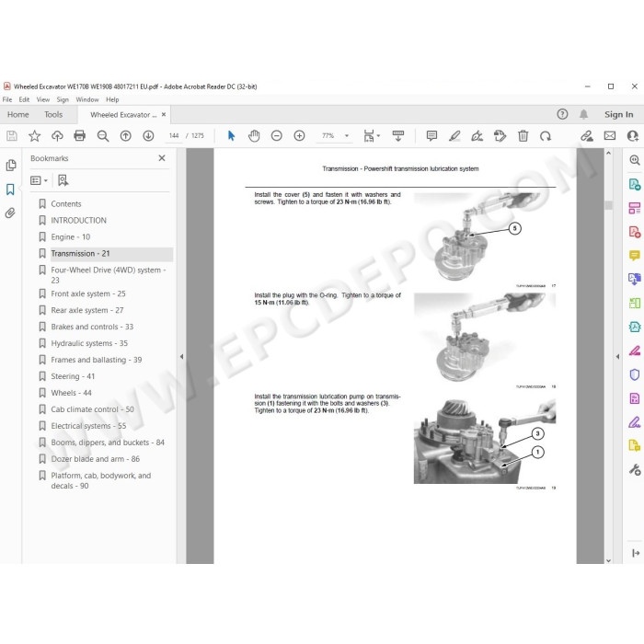644x644 pixels.
Task: Go to the next page arrow
Action: click(x=148, y=136)
